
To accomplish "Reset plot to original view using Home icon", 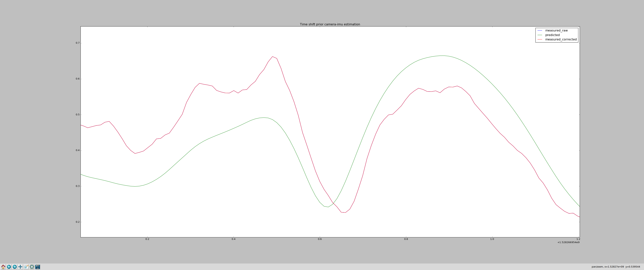I will pos(3,267).
